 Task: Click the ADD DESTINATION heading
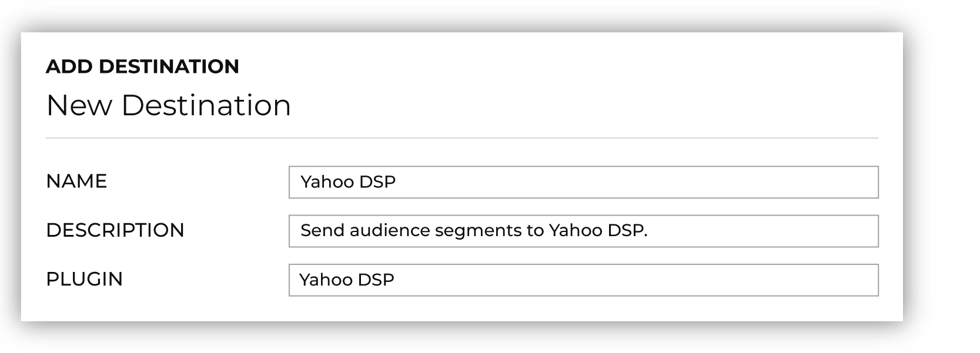[x=142, y=66]
